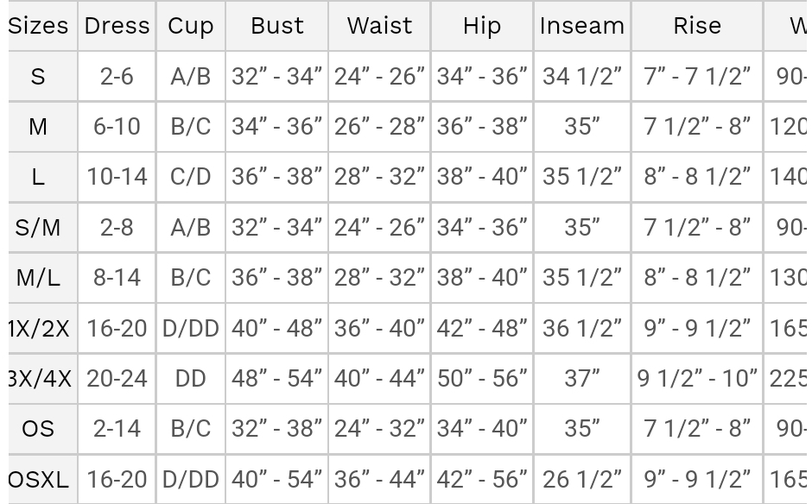Click the Waist column header
This screenshot has width=812, height=504.
(380, 26)
